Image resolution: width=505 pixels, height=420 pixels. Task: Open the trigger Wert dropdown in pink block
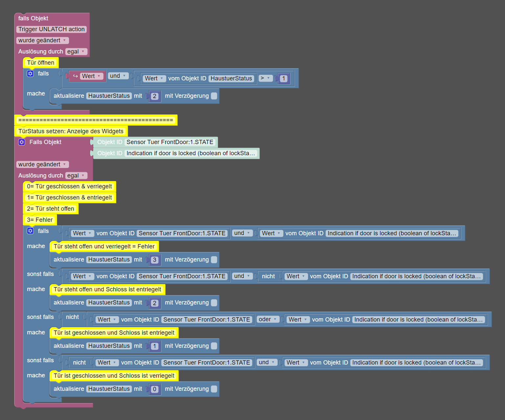pos(92,76)
